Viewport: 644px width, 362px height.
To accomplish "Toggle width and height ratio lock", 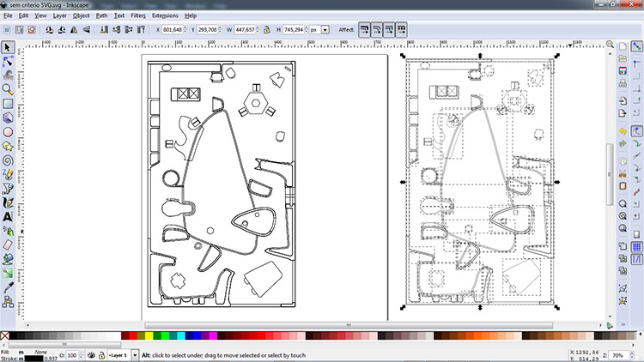I will click(x=267, y=29).
